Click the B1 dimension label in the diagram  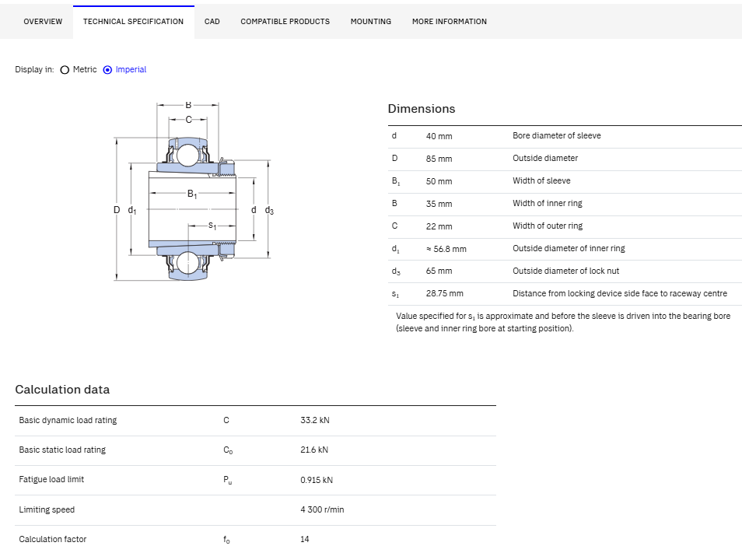[192, 194]
